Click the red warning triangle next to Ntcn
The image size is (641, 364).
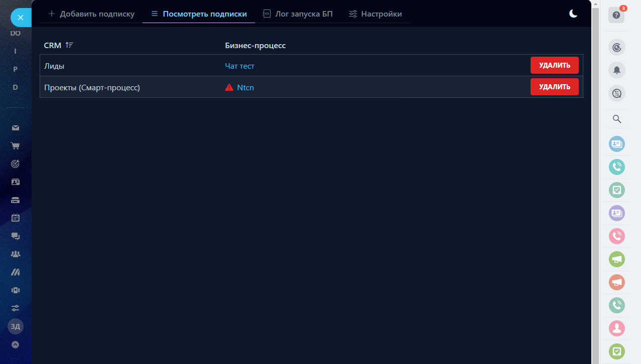(x=229, y=87)
